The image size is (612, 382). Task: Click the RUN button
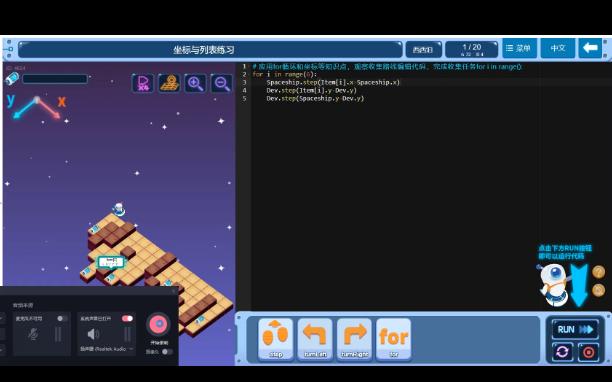click(575, 329)
